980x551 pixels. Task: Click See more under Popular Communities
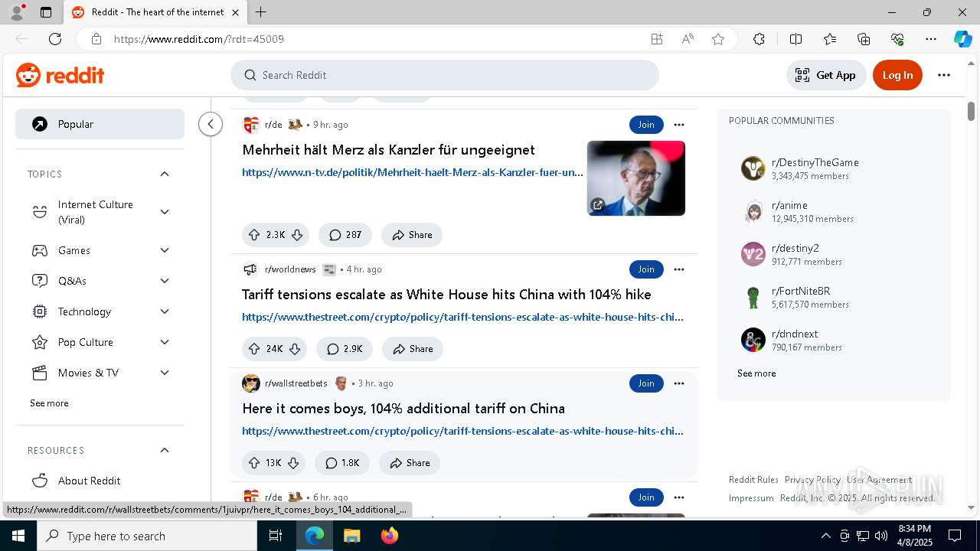pos(756,373)
